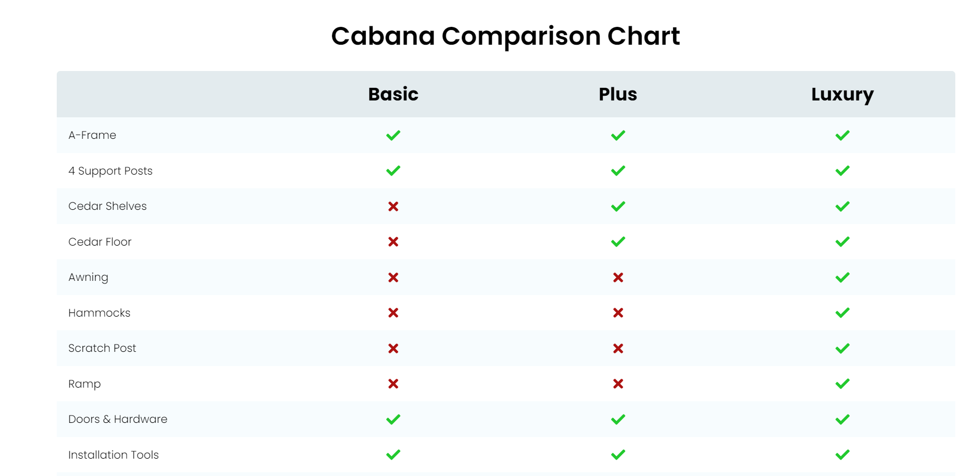Click the Plus Cedar Floor green checkmark
This screenshot has height=476, width=980.
click(618, 241)
